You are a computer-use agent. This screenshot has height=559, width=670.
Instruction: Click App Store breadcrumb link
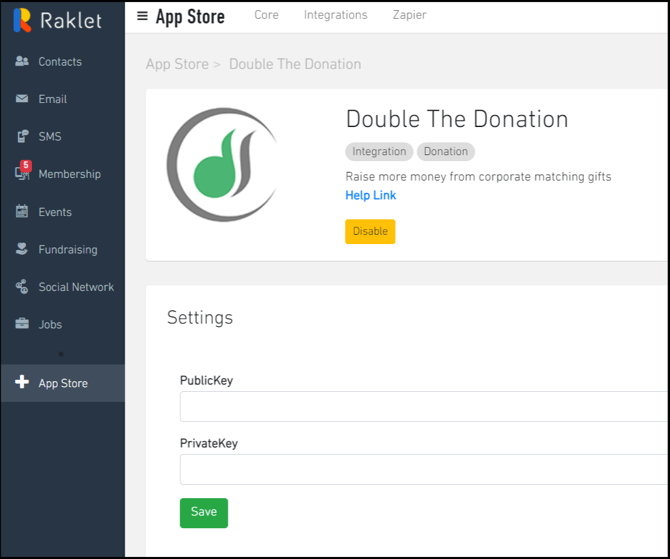pos(177,64)
